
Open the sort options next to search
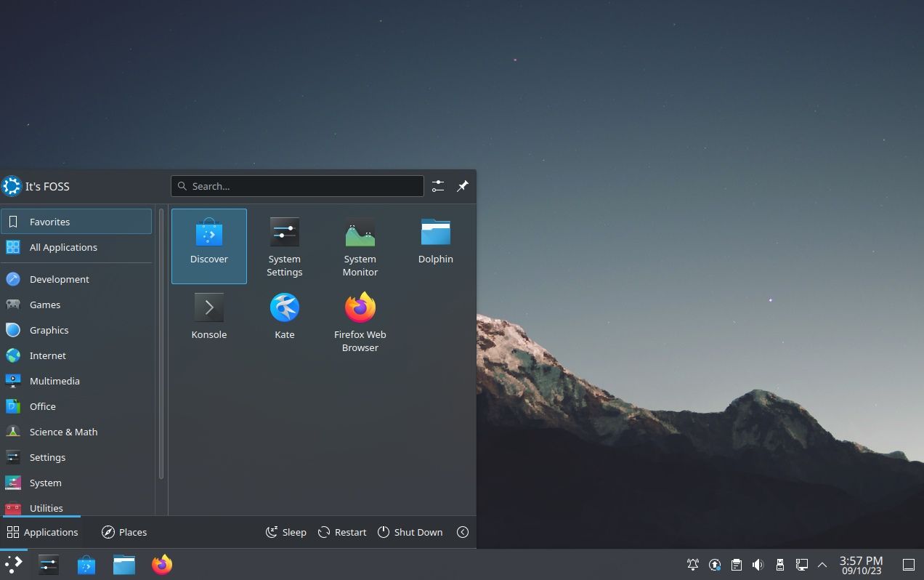click(x=437, y=186)
